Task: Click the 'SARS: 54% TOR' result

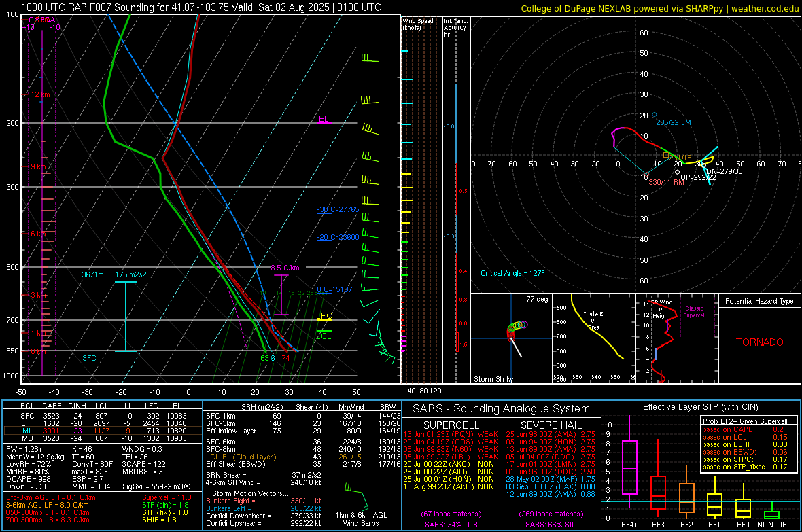Action: coord(451,525)
